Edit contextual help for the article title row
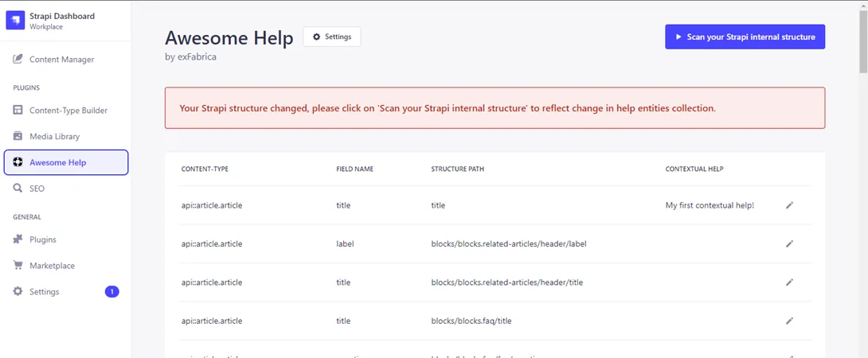Viewport: 868px width, 358px height. [789, 205]
